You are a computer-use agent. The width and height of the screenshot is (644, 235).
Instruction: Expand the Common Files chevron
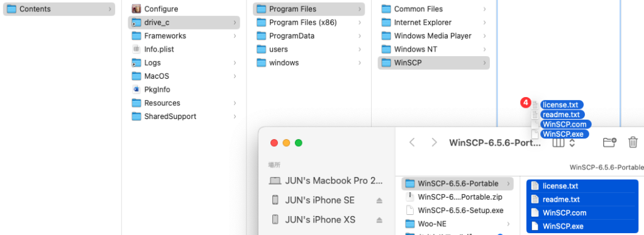[x=485, y=9]
